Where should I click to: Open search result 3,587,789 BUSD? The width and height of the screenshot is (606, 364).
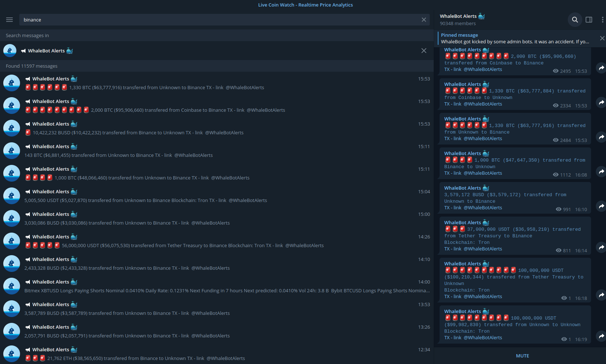(x=217, y=309)
